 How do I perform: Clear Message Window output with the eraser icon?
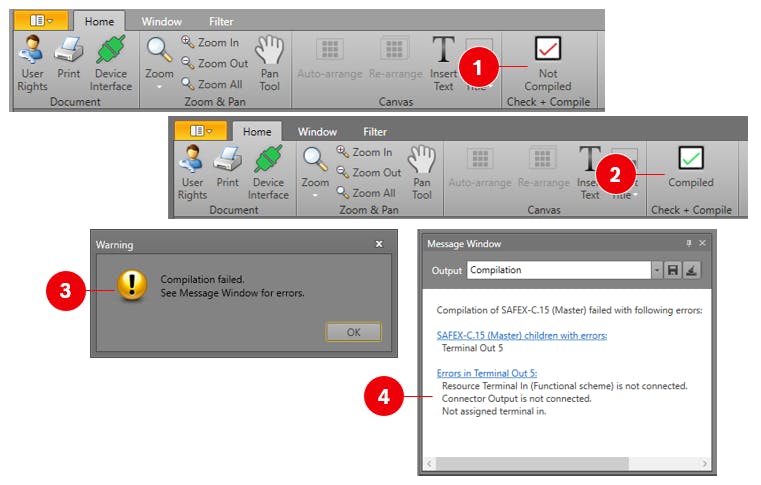click(x=691, y=270)
